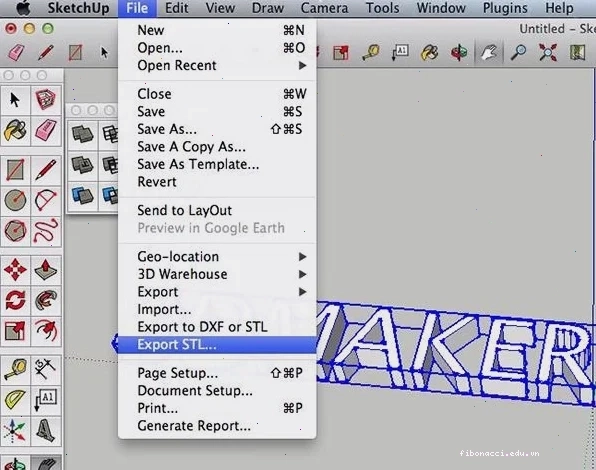Select the 3D Text tool
The image size is (596, 470).
tap(46, 431)
